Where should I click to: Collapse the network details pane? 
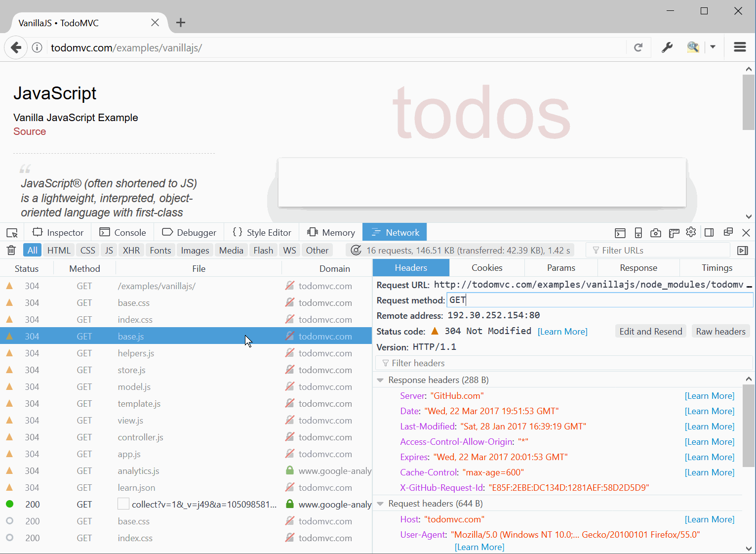(743, 251)
